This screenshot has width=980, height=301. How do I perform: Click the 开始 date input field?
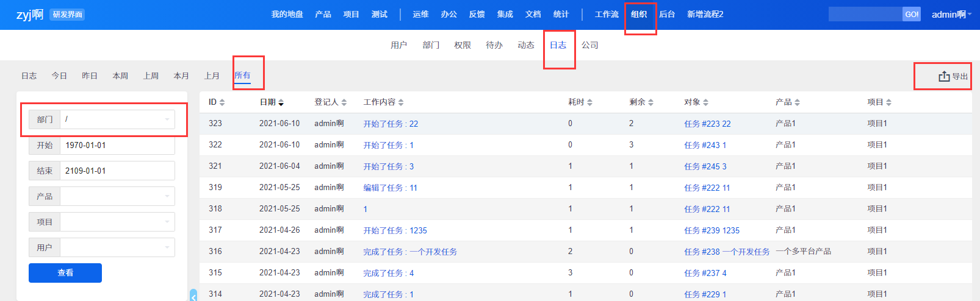click(x=117, y=145)
